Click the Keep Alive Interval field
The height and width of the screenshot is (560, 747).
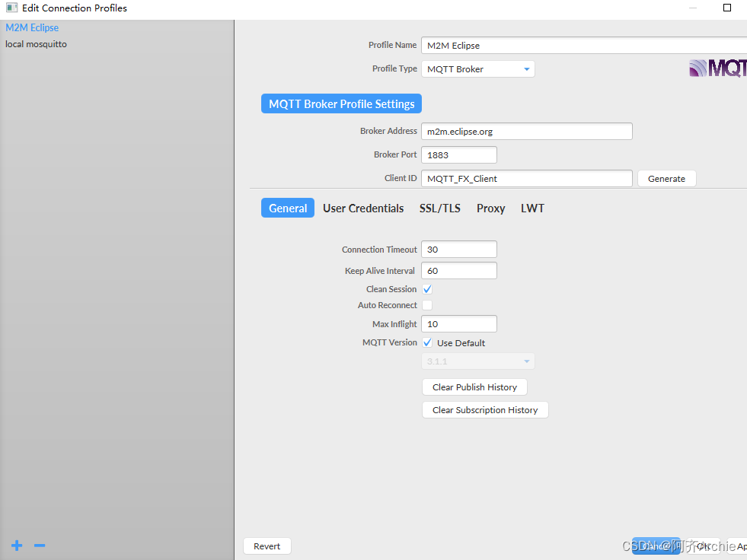(459, 270)
